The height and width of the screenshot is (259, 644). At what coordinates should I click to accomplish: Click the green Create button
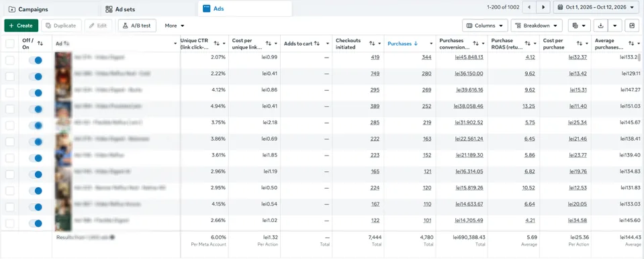(x=21, y=25)
